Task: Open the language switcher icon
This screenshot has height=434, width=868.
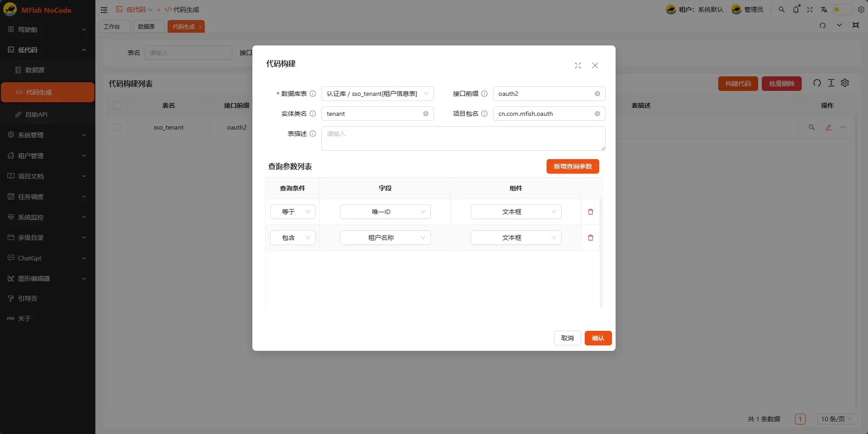Action: (824, 10)
